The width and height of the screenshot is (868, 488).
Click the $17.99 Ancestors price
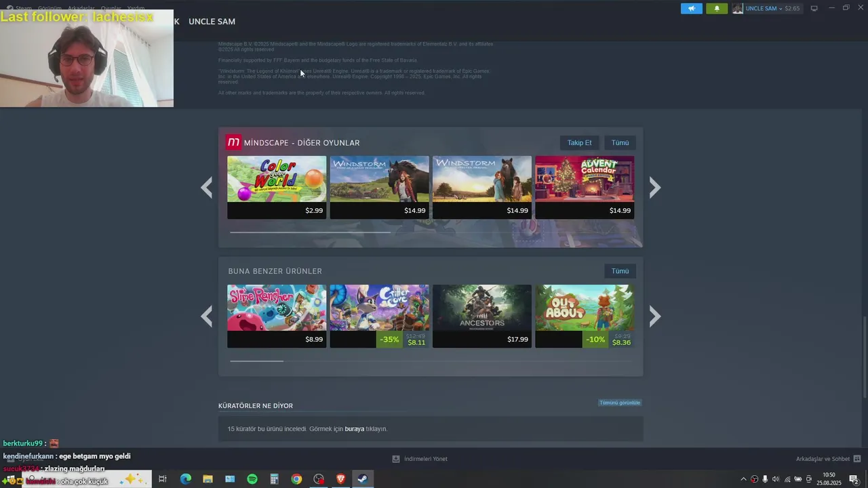pyautogui.click(x=517, y=340)
